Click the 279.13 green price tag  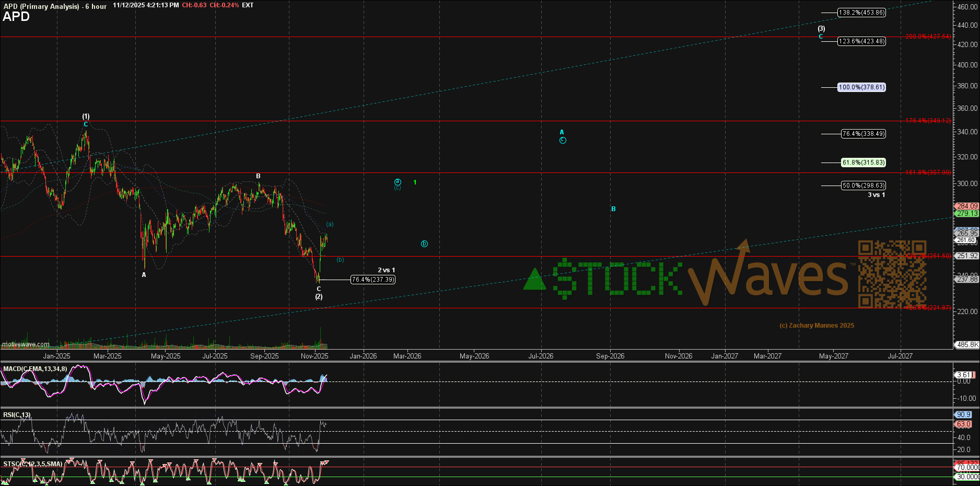(x=966, y=213)
